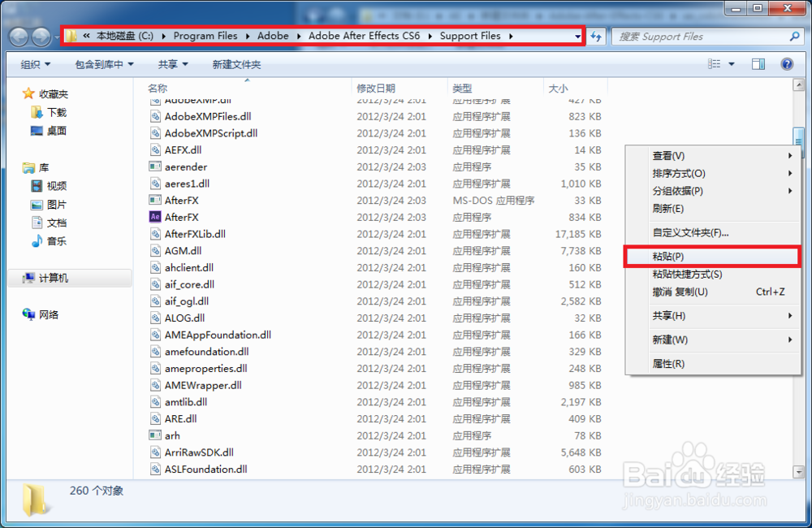Select Network in sidebar
Image resolution: width=812 pixels, height=528 pixels.
point(41,314)
